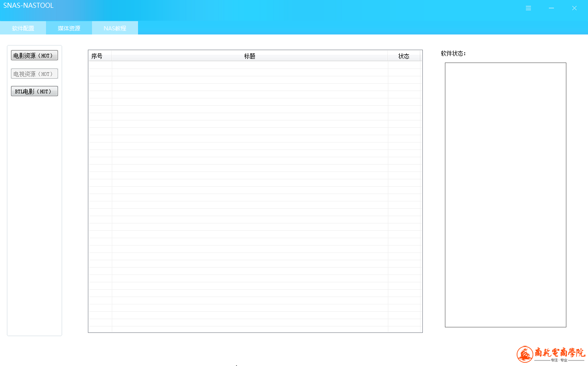Switch to the 软件配置 tab
Image resolution: width=588 pixels, height=366 pixels.
pyautogui.click(x=23, y=28)
